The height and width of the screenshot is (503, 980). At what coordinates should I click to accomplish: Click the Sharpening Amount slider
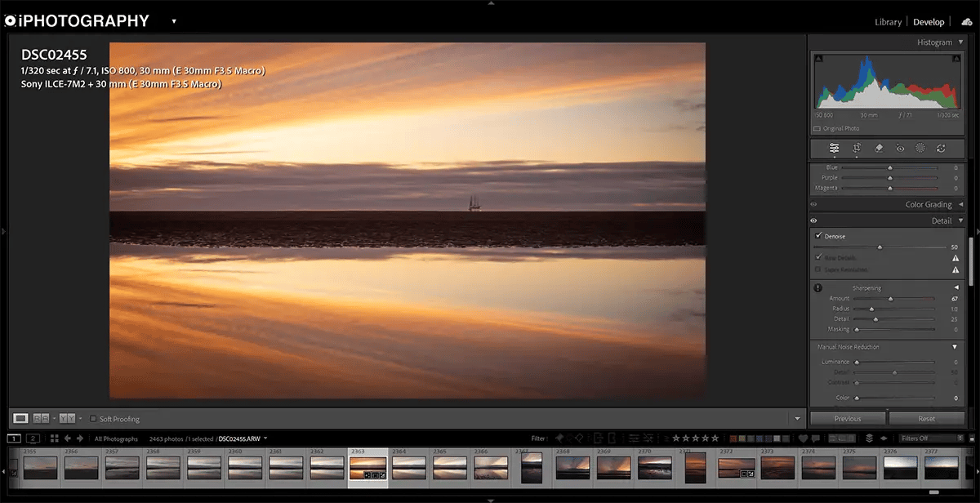coord(895,299)
